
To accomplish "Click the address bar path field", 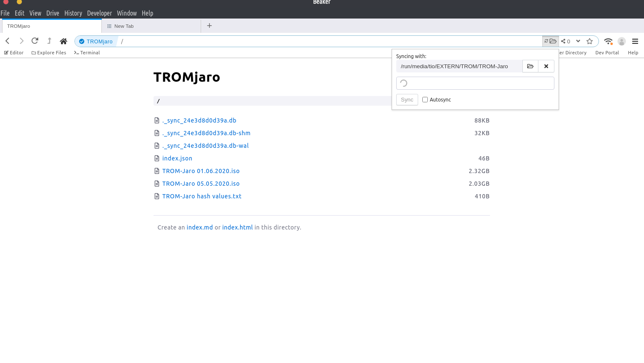I will pyautogui.click(x=330, y=41).
